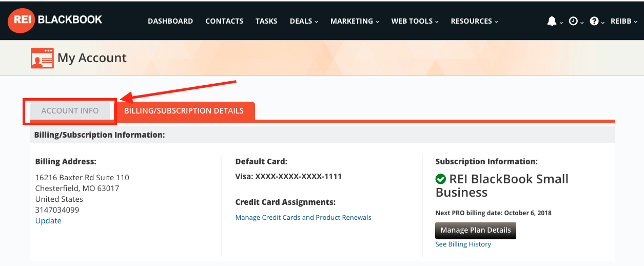Click Update billing address link
This screenshot has height=266, width=644.
coord(48,221)
